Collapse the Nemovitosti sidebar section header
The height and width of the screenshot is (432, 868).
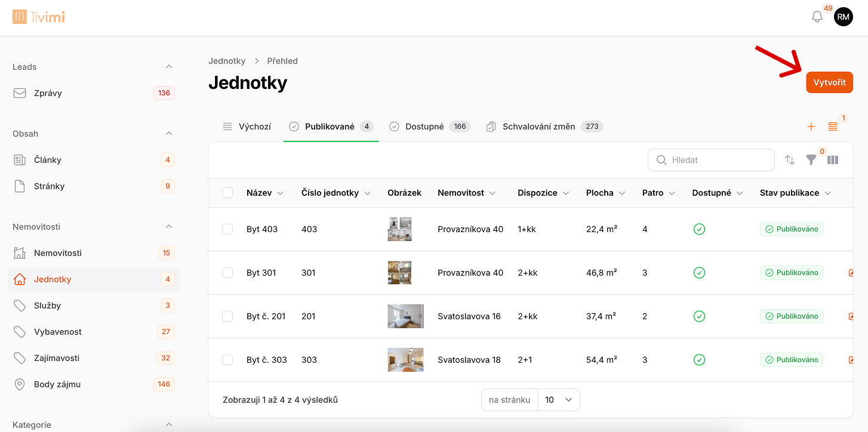169,227
